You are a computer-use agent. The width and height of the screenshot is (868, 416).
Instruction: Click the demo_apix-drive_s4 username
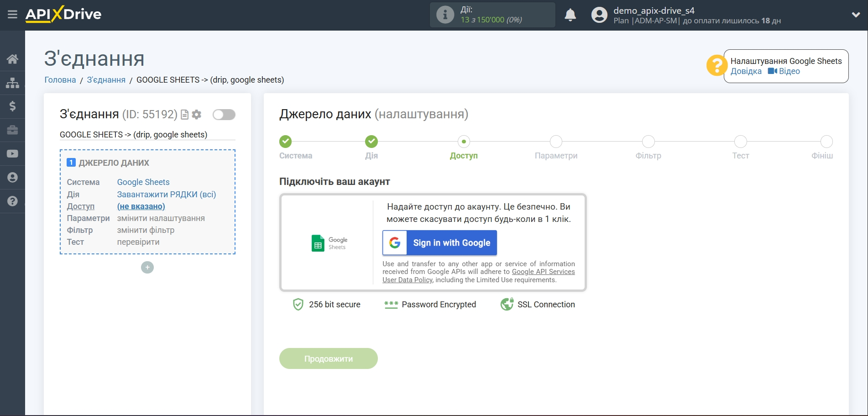(654, 11)
